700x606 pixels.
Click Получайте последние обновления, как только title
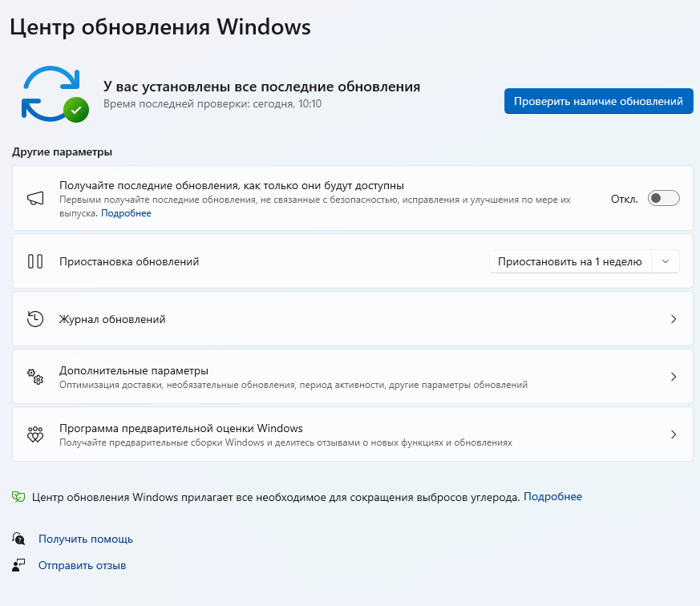[x=232, y=186]
